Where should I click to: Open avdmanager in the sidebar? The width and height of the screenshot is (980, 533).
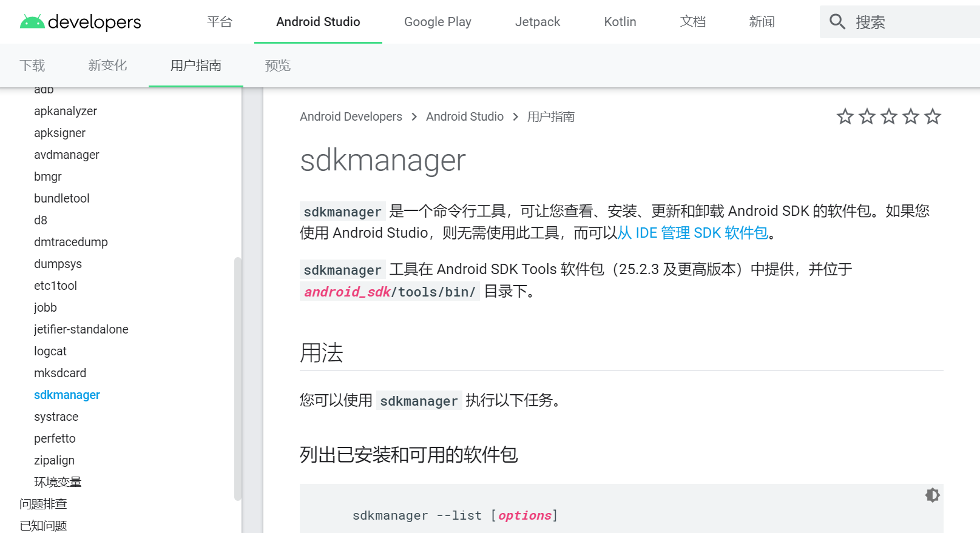(67, 155)
